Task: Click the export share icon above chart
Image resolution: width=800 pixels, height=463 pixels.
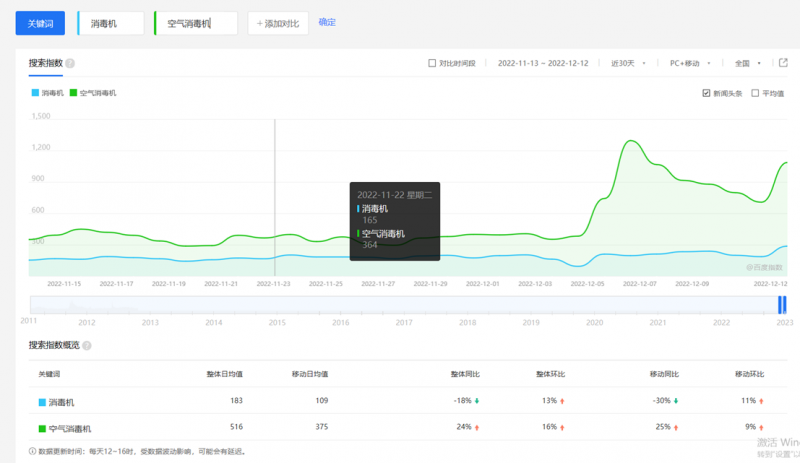Action: pyautogui.click(x=783, y=63)
